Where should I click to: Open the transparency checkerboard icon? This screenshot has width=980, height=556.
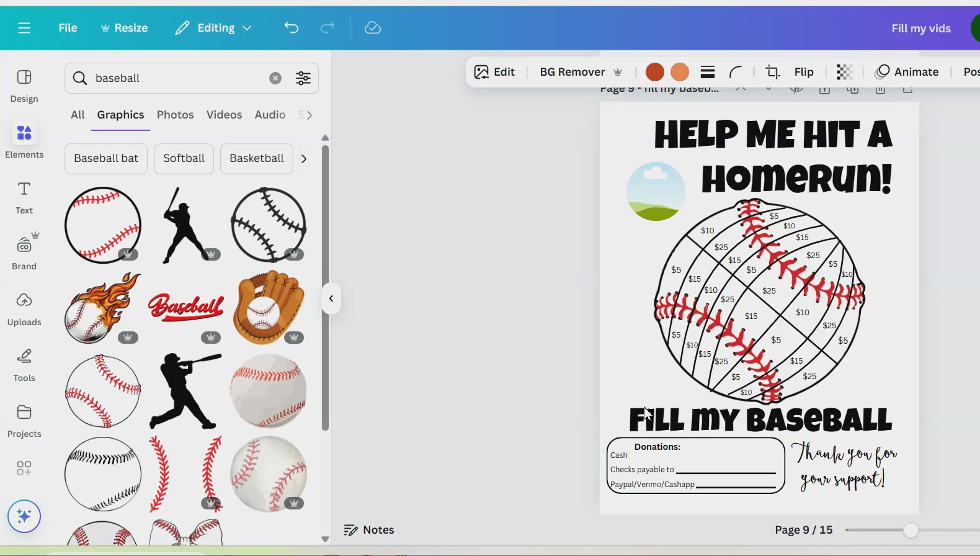coord(844,72)
